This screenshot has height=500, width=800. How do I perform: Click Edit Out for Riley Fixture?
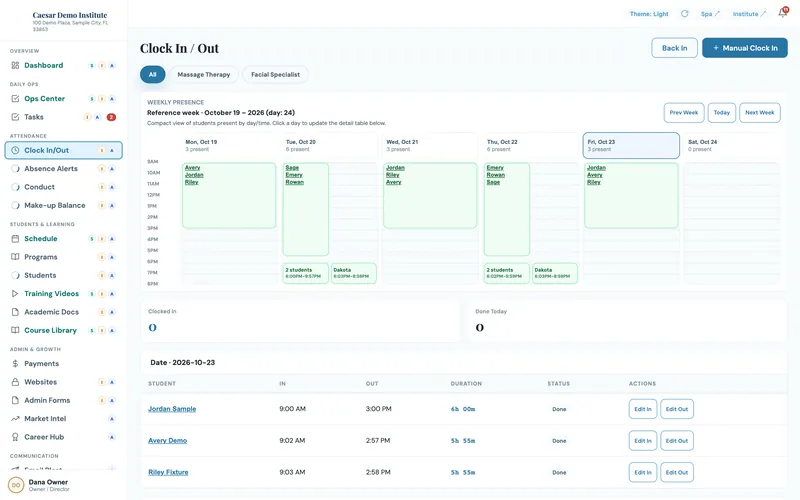coord(677,472)
